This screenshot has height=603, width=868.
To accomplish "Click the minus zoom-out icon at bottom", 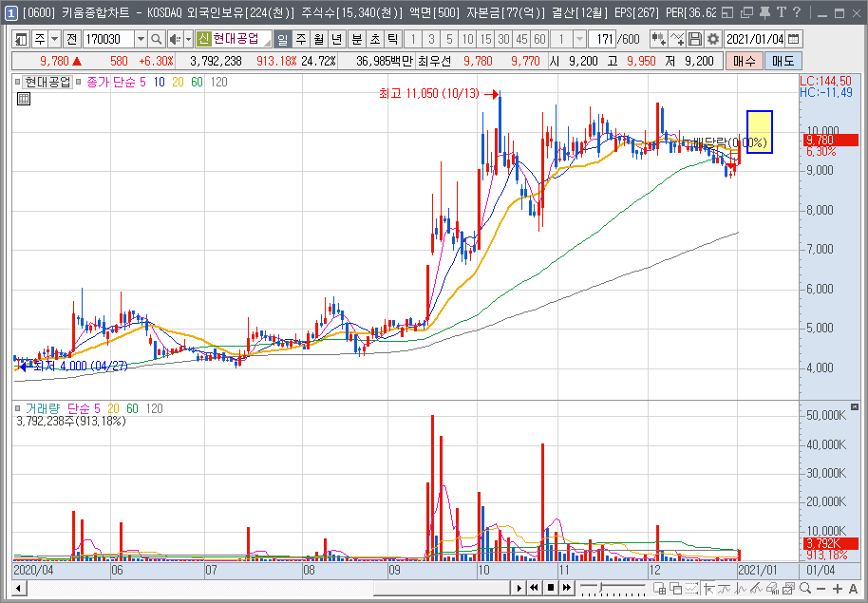I will click(821, 588).
